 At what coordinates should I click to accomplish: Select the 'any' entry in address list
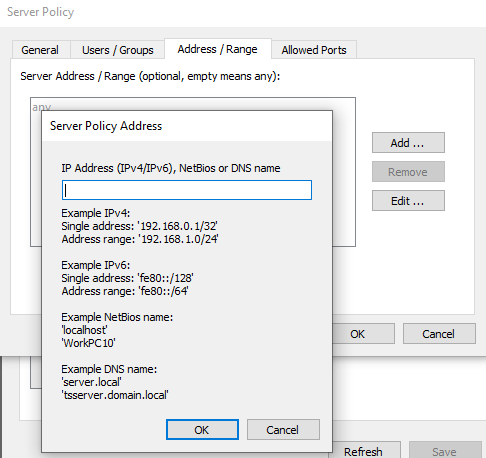tap(42, 107)
